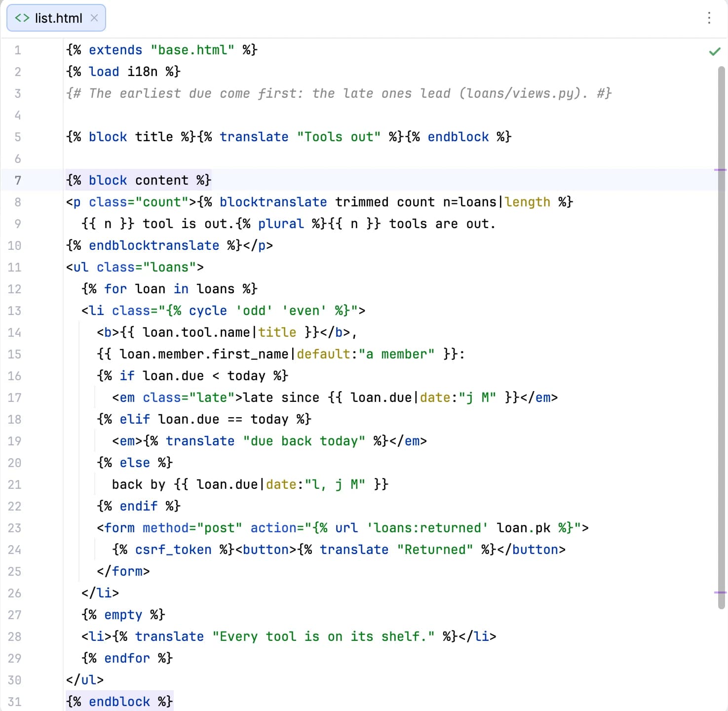Click 'endblock' tag on line 31

pos(119,702)
